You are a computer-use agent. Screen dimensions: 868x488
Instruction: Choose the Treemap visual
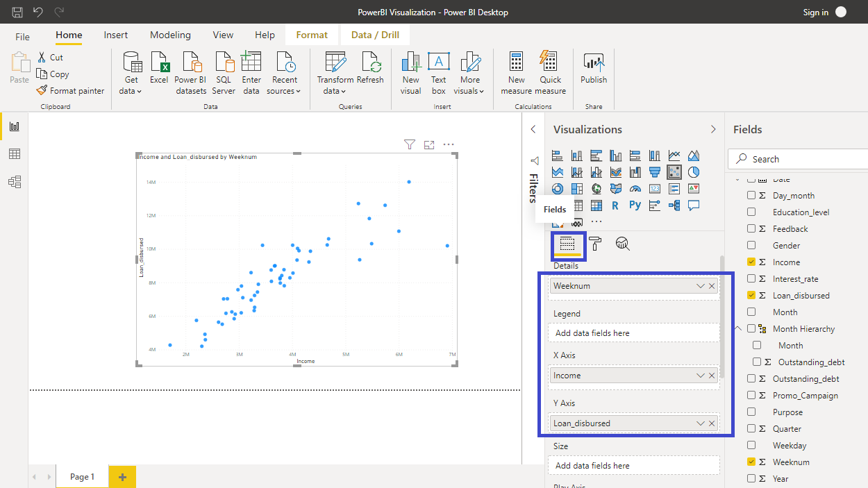click(x=577, y=189)
